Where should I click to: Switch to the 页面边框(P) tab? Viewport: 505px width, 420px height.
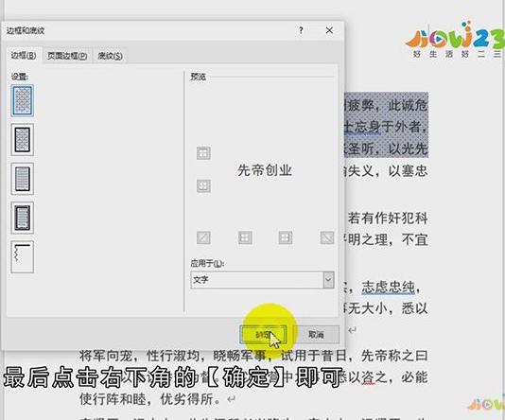click(x=67, y=56)
